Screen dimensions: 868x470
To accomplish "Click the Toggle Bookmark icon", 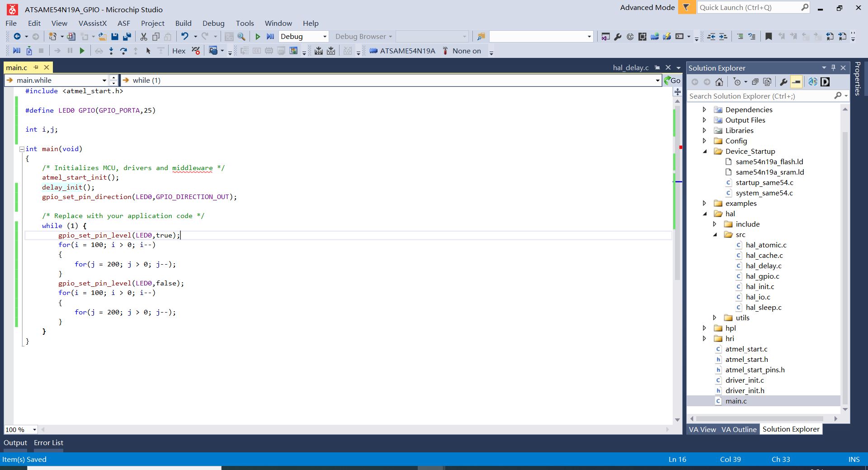I will pyautogui.click(x=769, y=37).
